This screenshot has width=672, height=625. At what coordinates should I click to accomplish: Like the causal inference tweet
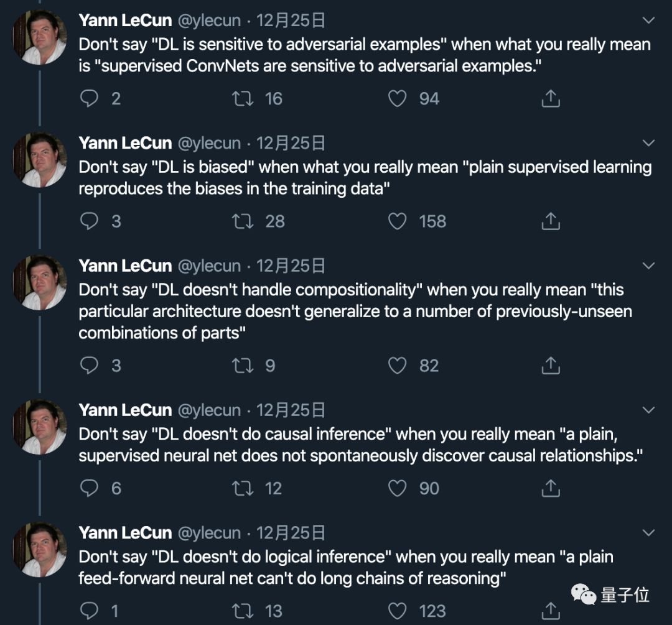[x=397, y=489]
